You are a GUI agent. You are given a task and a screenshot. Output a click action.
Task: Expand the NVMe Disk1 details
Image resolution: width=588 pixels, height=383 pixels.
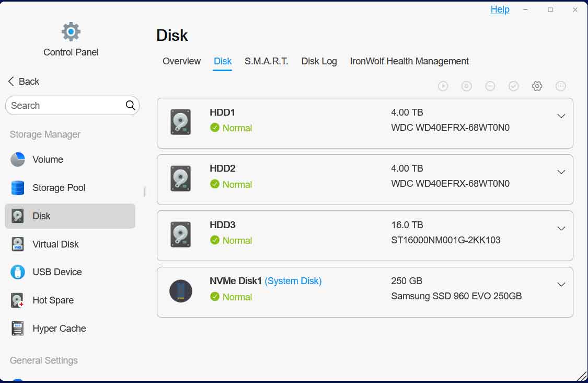coord(561,284)
